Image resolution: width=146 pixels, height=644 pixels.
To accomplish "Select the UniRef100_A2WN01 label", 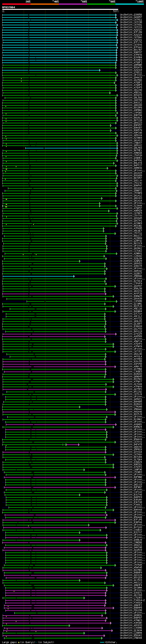I will 131,253.
